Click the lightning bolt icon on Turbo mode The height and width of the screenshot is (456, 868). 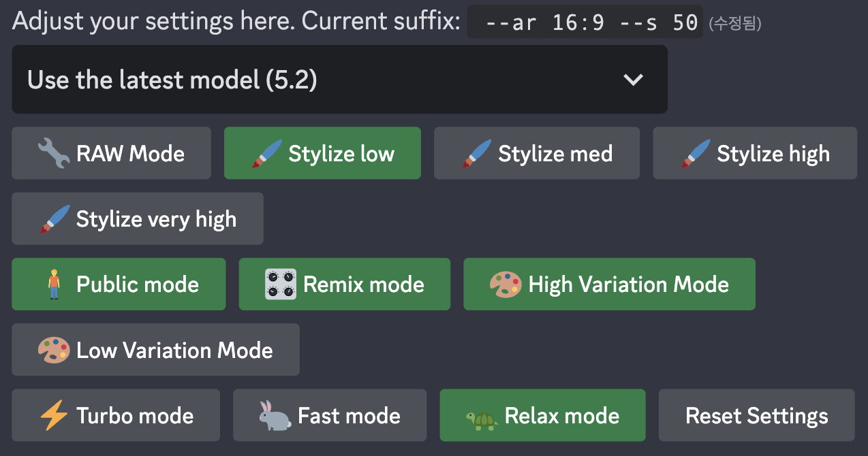(54, 416)
